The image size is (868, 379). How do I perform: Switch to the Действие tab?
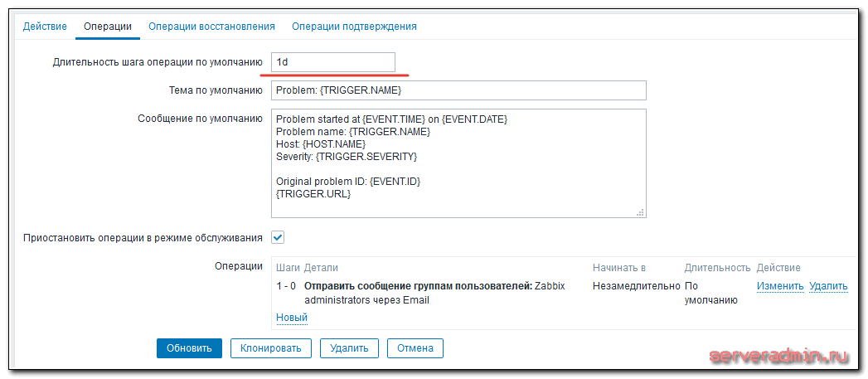point(45,27)
